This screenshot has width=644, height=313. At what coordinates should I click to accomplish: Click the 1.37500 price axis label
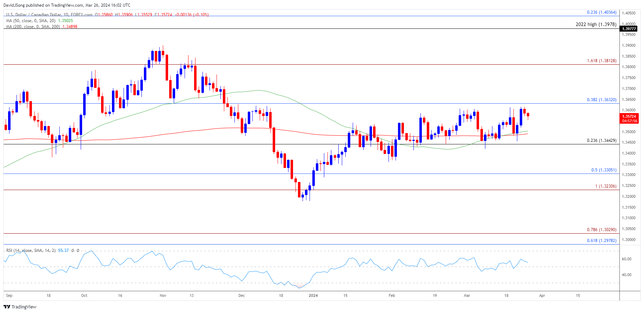(x=629, y=78)
